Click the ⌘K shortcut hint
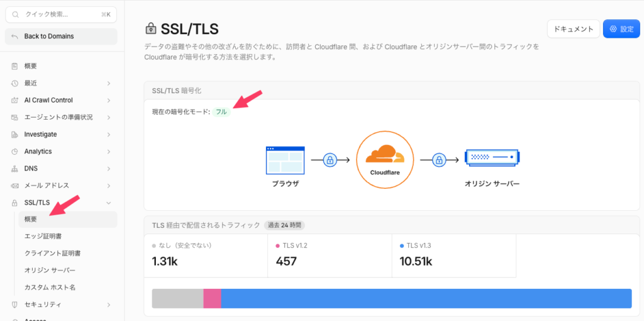 [x=106, y=14]
